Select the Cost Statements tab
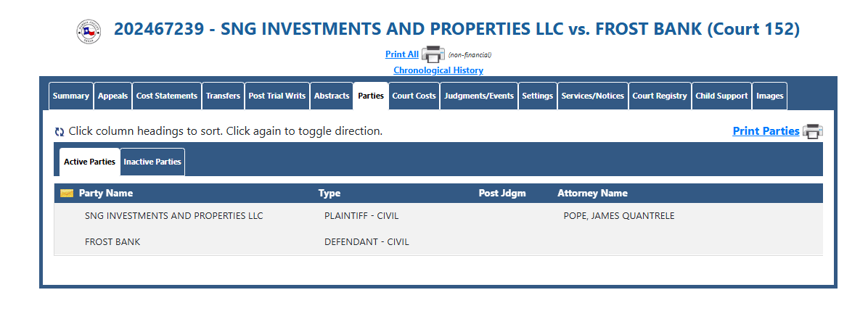868x332 pixels. point(167,96)
